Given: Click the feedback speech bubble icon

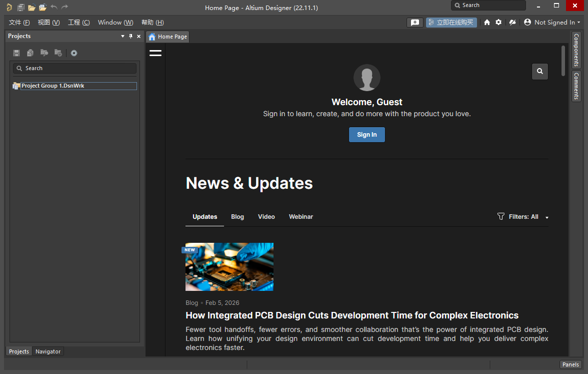Looking at the screenshot, I should coord(415,23).
